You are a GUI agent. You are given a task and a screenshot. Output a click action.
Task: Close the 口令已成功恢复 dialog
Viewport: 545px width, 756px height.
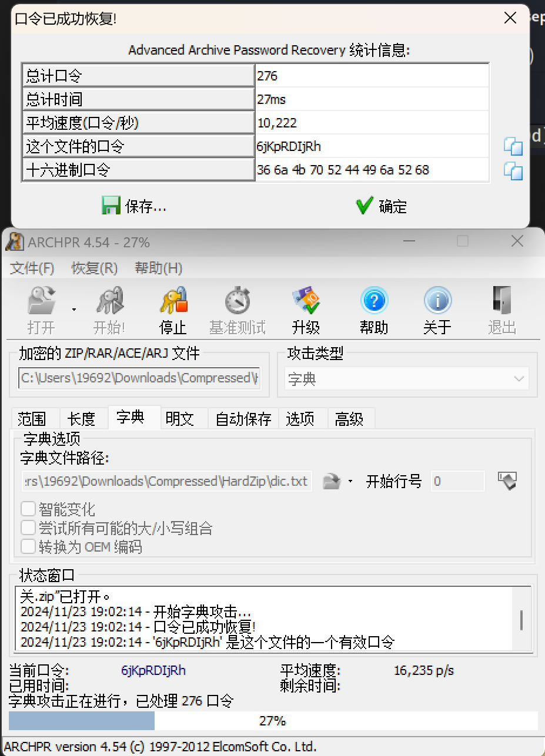[510, 18]
